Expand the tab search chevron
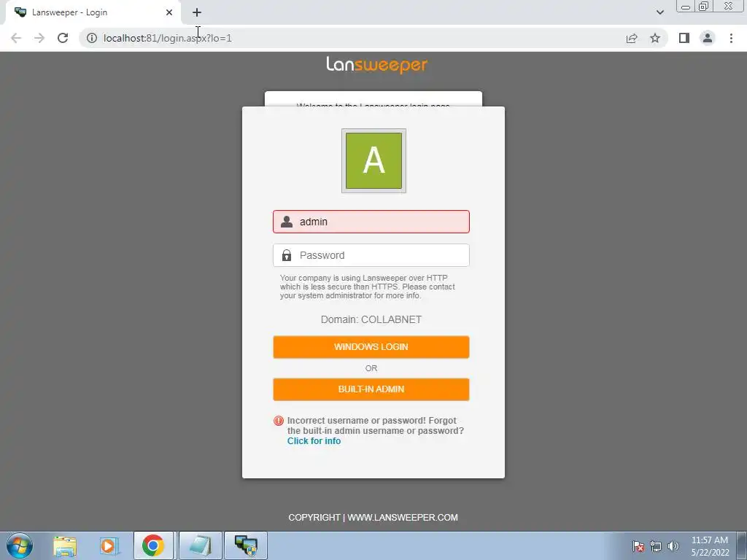The width and height of the screenshot is (747, 560). coord(659,12)
